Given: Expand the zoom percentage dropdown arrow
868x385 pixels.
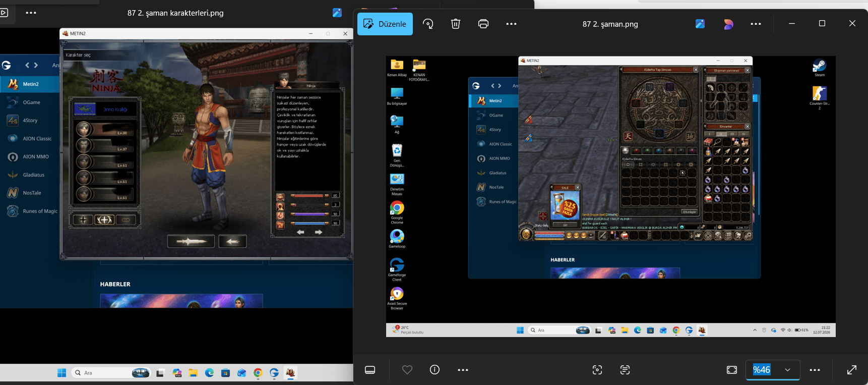Looking at the screenshot, I should (x=787, y=370).
